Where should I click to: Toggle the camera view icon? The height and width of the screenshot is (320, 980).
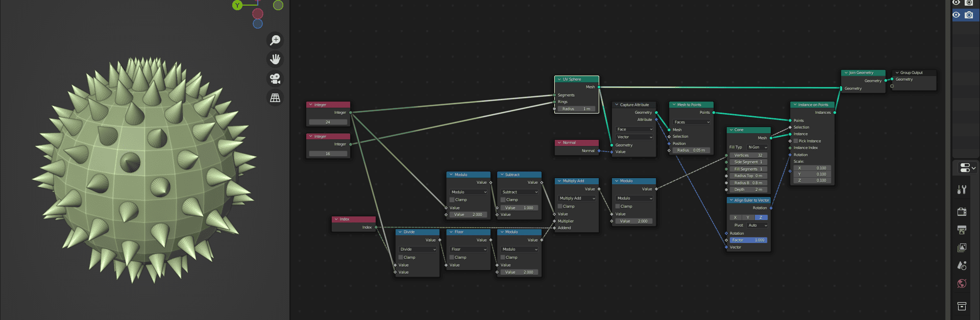click(275, 79)
